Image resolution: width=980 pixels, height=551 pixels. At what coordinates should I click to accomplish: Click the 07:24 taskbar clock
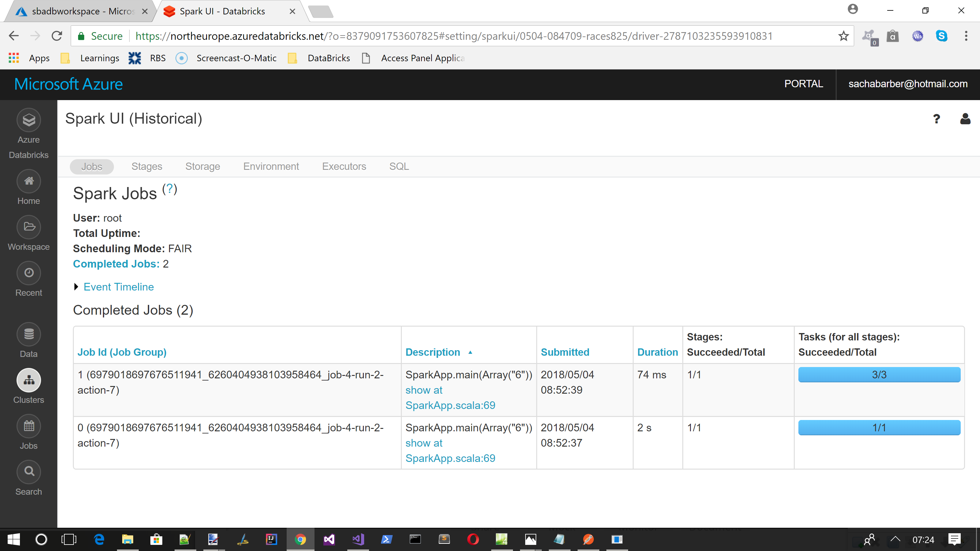(x=923, y=540)
